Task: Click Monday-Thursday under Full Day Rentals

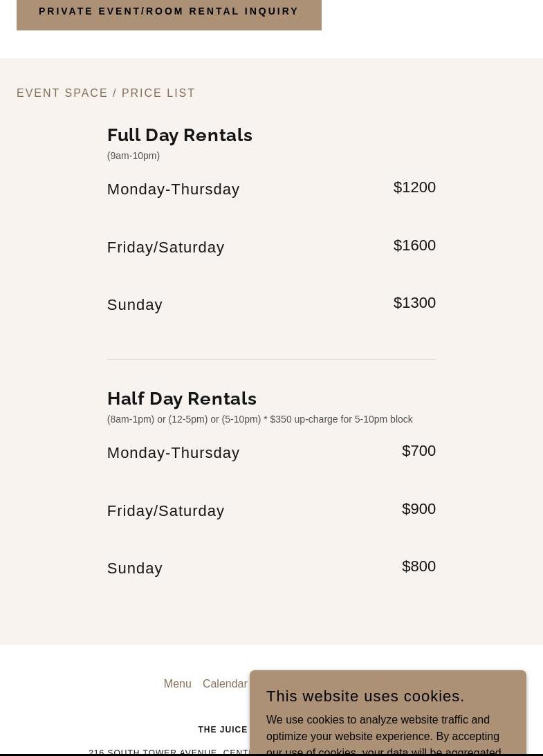Action: (x=173, y=189)
